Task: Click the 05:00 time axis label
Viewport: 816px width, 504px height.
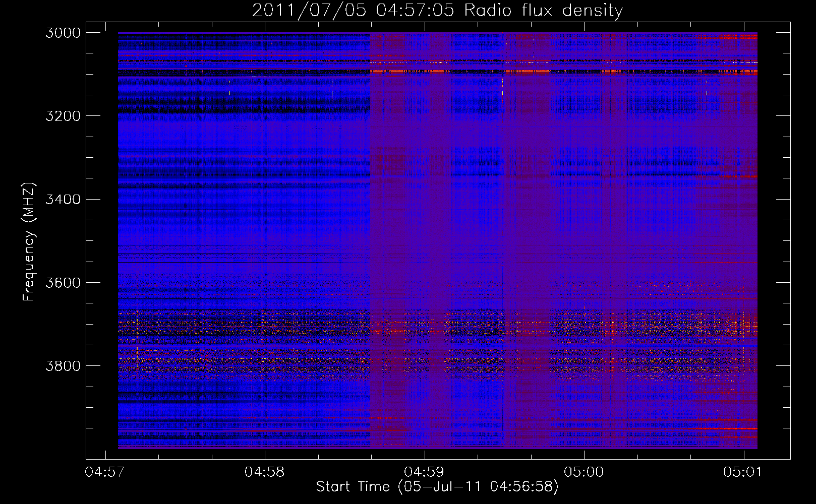Action: click(584, 472)
